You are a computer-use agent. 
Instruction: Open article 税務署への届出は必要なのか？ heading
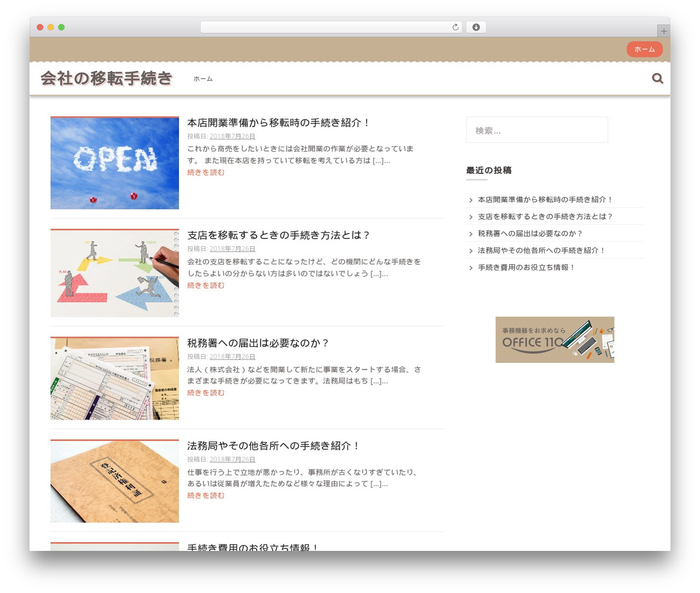click(258, 343)
